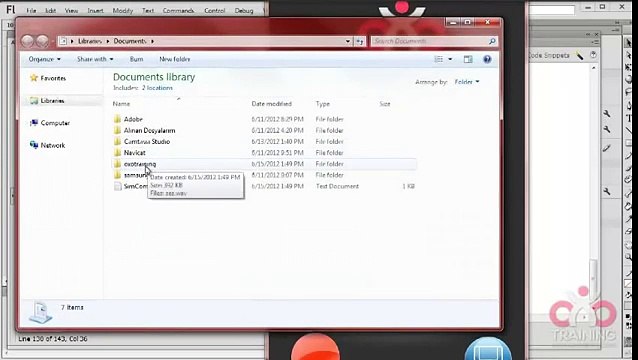Select the Favorites star icon in navigation pane

point(34,78)
